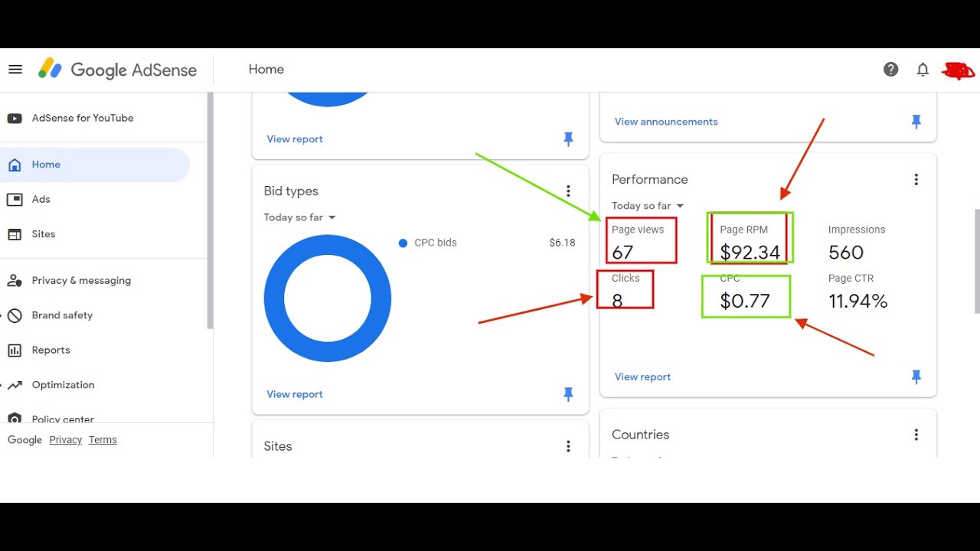The image size is (980, 551).
Task: Open the Privacy footer link
Action: click(66, 440)
